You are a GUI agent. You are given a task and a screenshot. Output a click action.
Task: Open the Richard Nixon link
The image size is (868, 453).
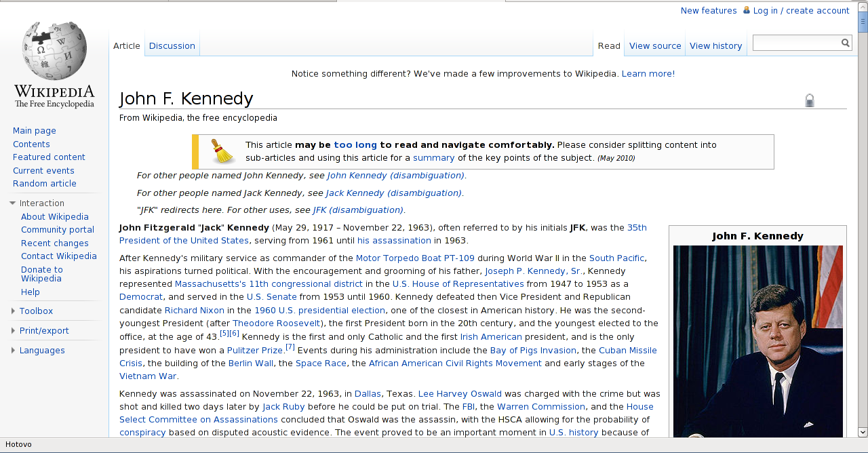coord(195,311)
